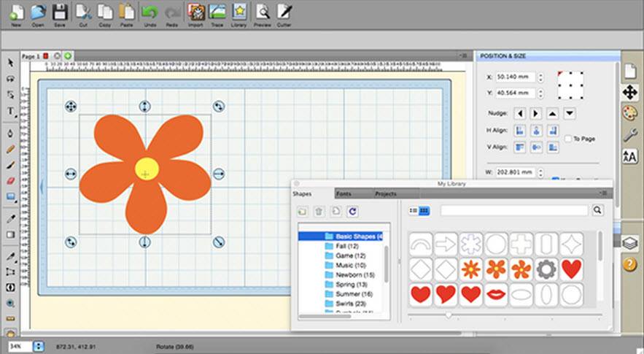Click the X position stepper arrows
This screenshot has width=644, height=354.
pos(540,77)
